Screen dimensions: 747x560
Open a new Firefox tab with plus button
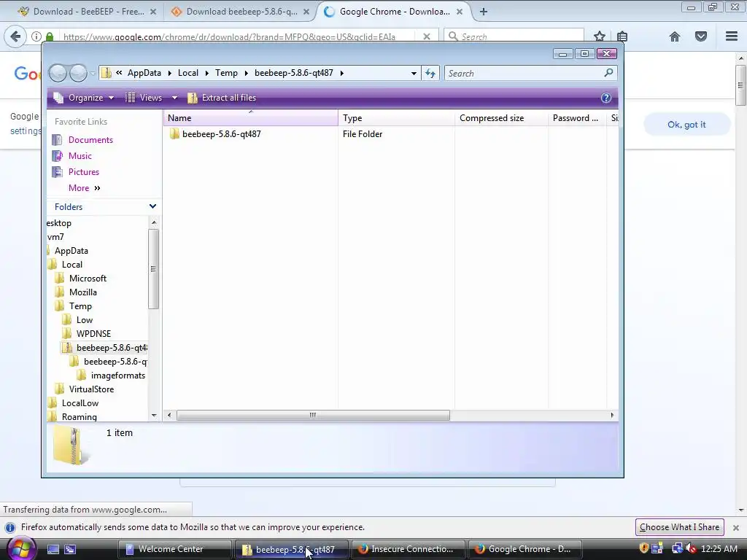pyautogui.click(x=483, y=12)
